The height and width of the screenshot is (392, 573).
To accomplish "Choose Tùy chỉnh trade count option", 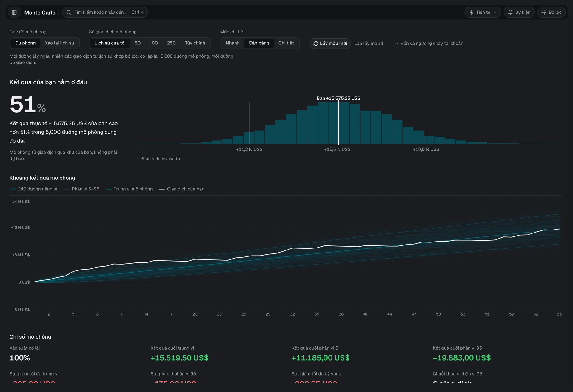I will pyautogui.click(x=195, y=43).
